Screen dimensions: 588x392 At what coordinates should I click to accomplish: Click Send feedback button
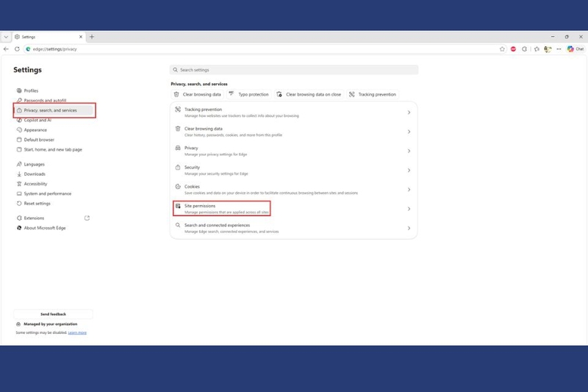[x=53, y=314]
